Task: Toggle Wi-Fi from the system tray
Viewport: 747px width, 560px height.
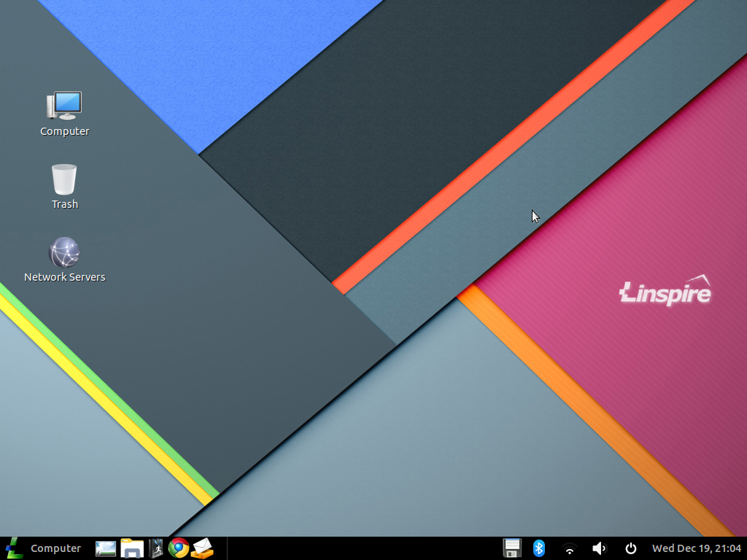Action: click(568, 548)
